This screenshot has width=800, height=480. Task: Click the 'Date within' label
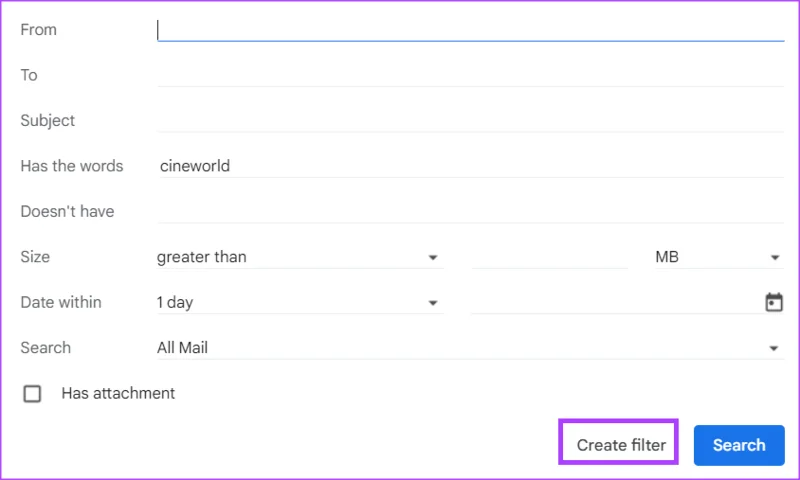coord(61,302)
